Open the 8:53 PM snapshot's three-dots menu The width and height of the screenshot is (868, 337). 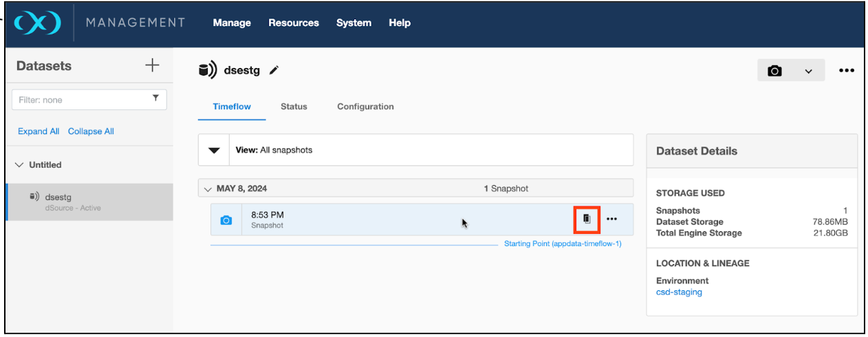[x=611, y=219]
